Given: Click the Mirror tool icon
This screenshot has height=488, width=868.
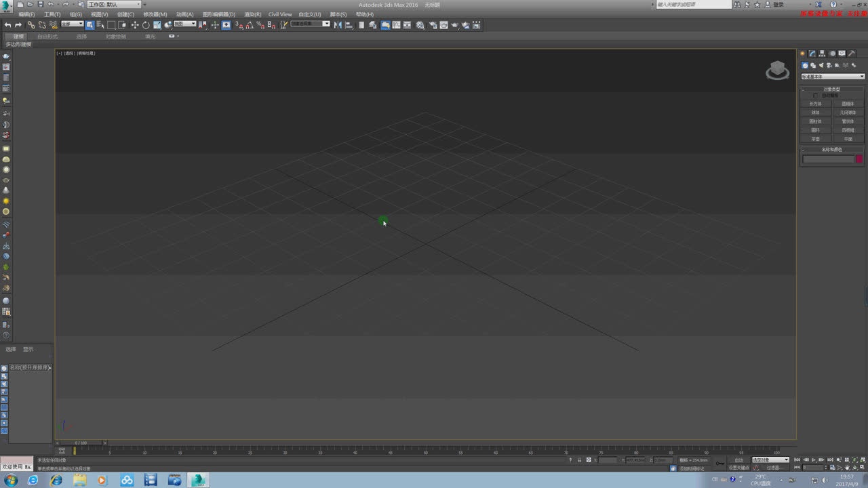Looking at the screenshot, I should click(x=338, y=25).
